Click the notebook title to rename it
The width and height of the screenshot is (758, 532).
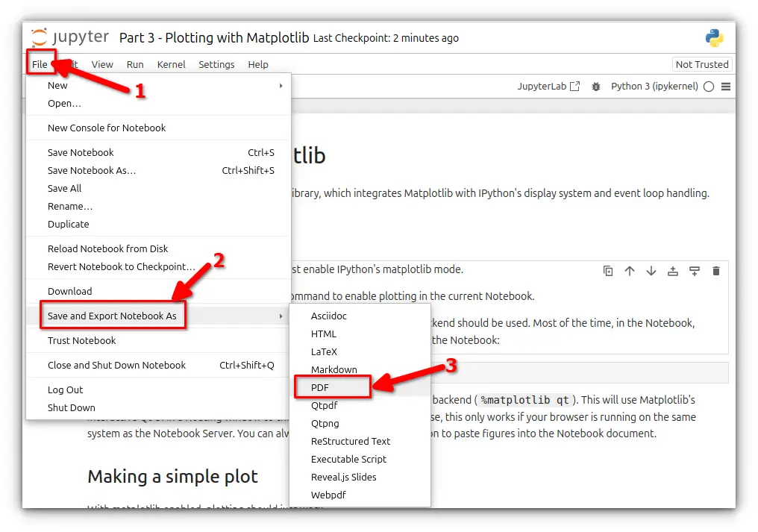point(213,38)
